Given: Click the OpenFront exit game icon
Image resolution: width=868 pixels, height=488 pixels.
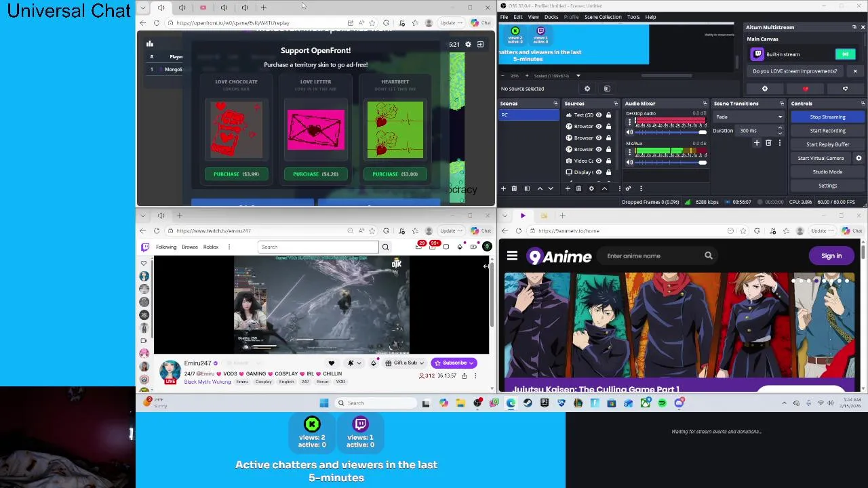Looking at the screenshot, I should tap(480, 44).
